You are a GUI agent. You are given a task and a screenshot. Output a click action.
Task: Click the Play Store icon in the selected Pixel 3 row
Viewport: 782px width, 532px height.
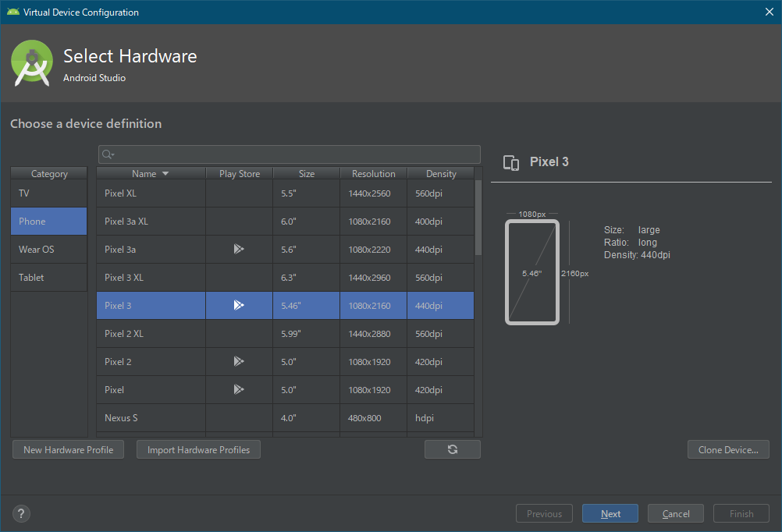click(239, 305)
